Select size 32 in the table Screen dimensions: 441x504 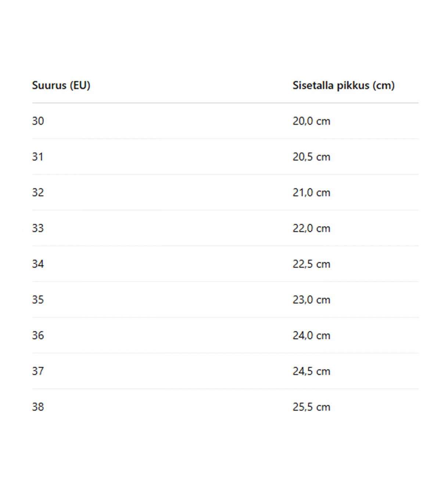point(38,192)
